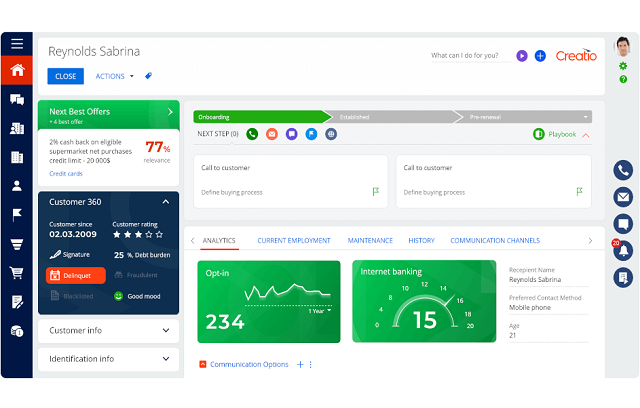
Task: Open the Credit cards link
Action: click(x=66, y=173)
